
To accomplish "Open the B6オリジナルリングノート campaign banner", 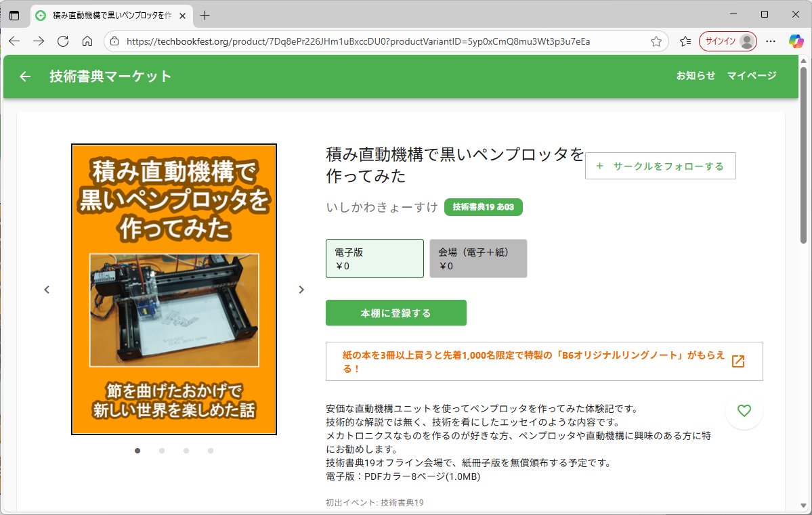I will (544, 361).
